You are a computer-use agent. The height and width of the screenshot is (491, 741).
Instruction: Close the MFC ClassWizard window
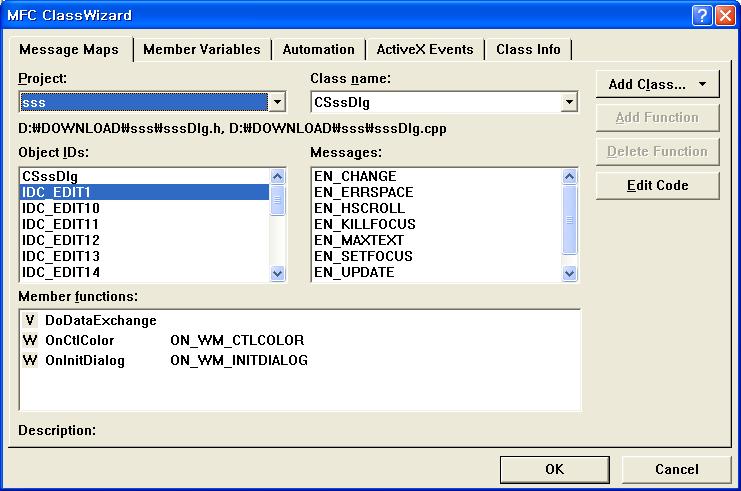tap(725, 16)
